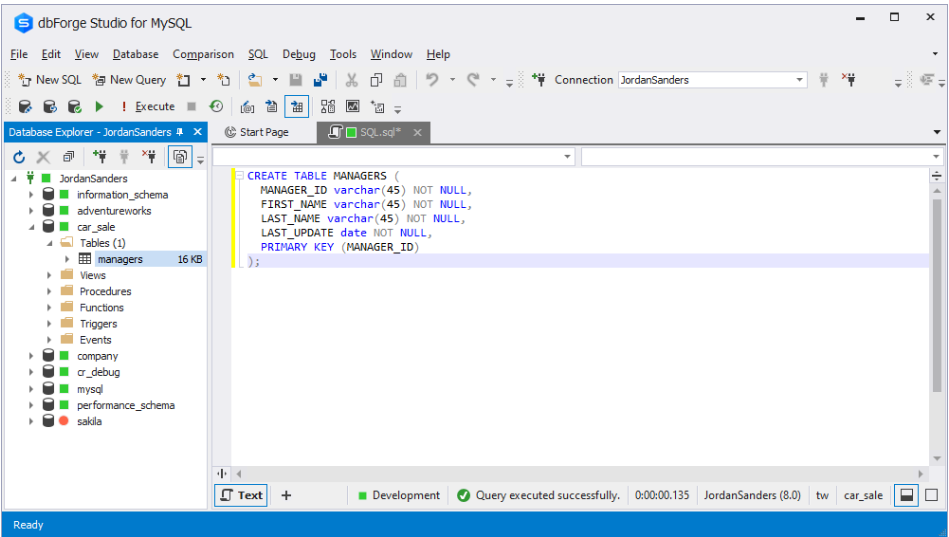The height and width of the screenshot is (537, 949).
Task: Switch to the Start Page tab
Action: (x=257, y=132)
